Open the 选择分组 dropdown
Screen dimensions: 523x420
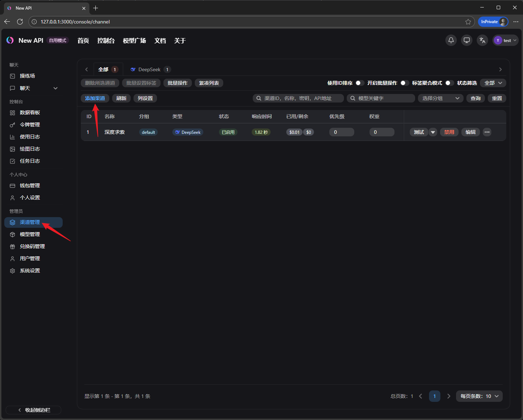440,98
